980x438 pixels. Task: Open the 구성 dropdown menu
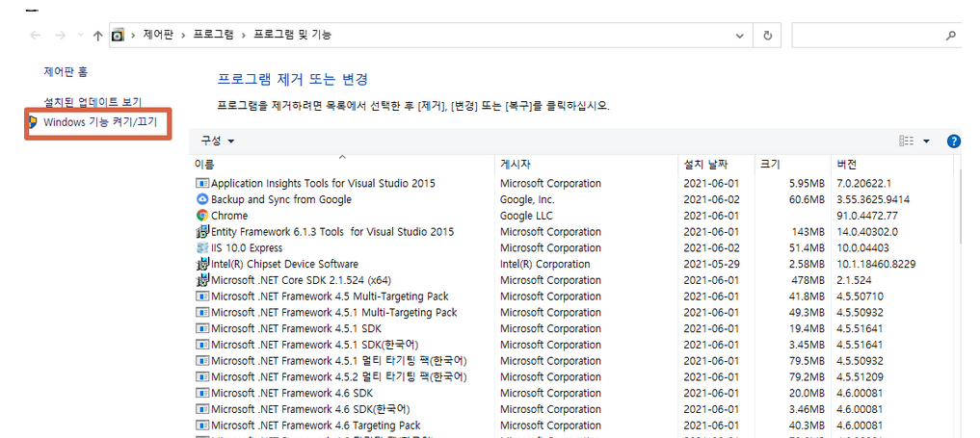tap(217, 141)
